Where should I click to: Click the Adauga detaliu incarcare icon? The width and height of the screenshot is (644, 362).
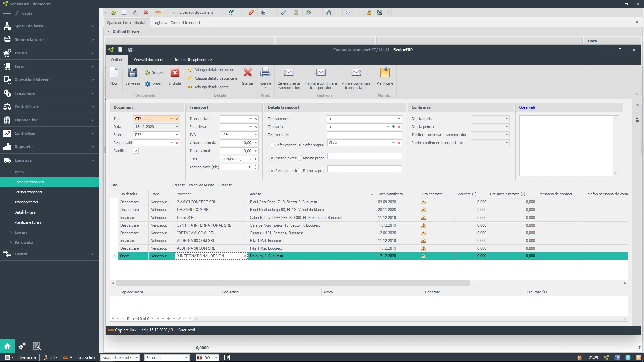190,69
